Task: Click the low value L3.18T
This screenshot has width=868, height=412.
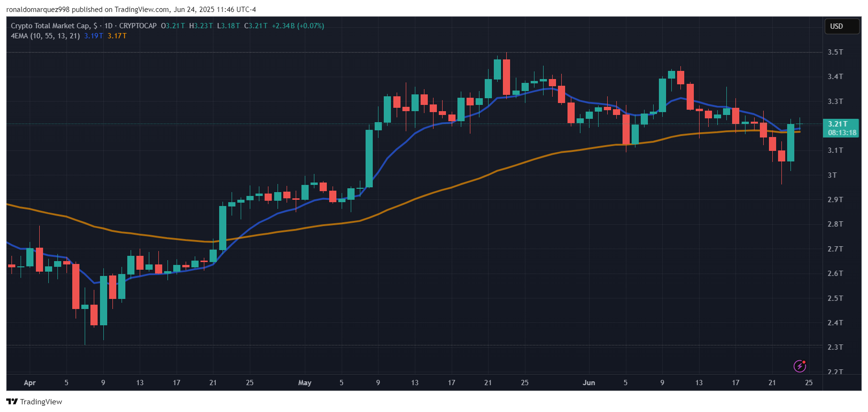Action: click(229, 26)
